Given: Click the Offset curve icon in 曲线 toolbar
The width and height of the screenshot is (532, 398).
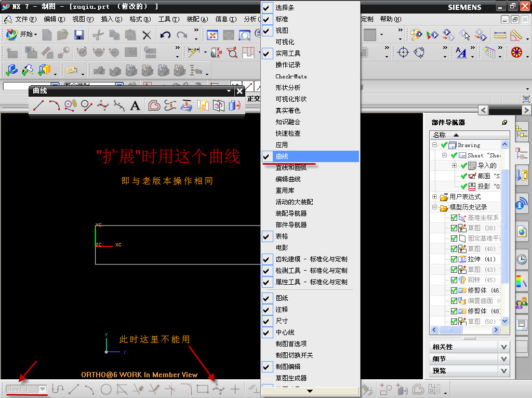Looking at the screenshot, I should point(154,105).
